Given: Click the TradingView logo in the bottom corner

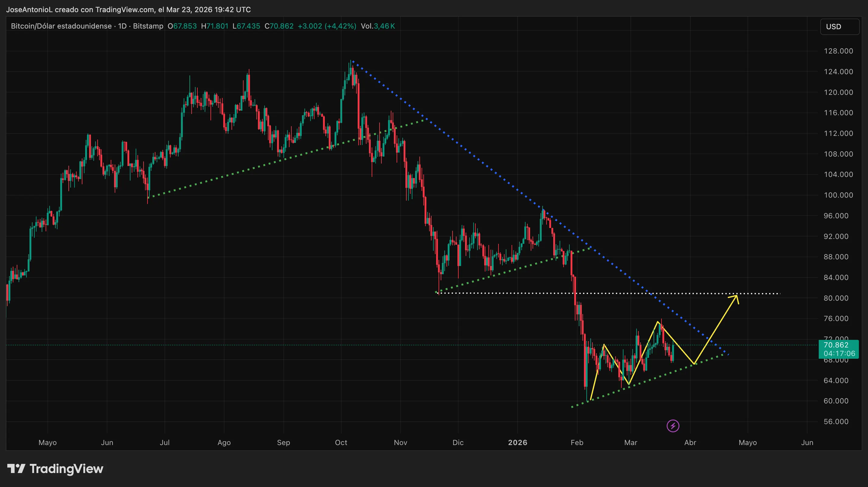Looking at the screenshot, I should [x=56, y=469].
